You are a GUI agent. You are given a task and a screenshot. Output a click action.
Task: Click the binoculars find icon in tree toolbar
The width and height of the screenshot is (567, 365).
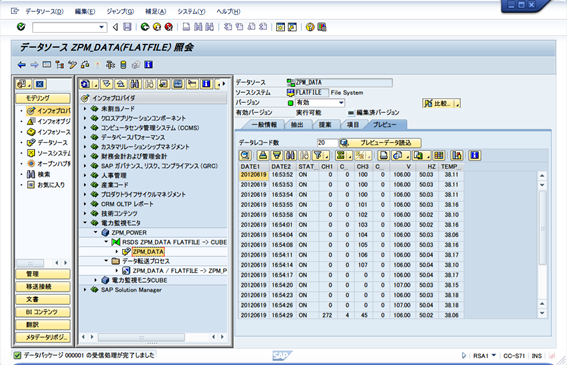[x=135, y=84]
